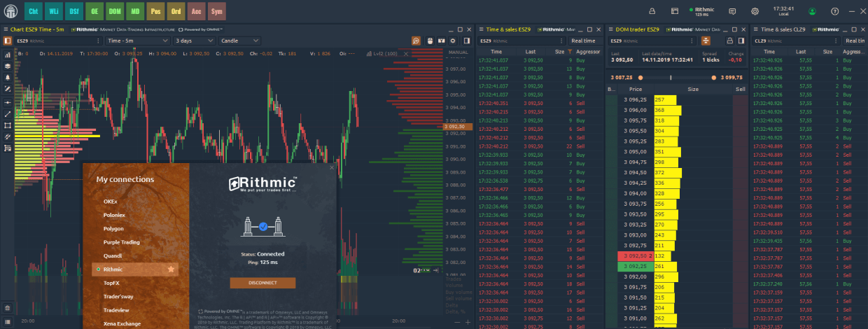Select the trend line drawing tool
The image size is (868, 329).
[8, 113]
